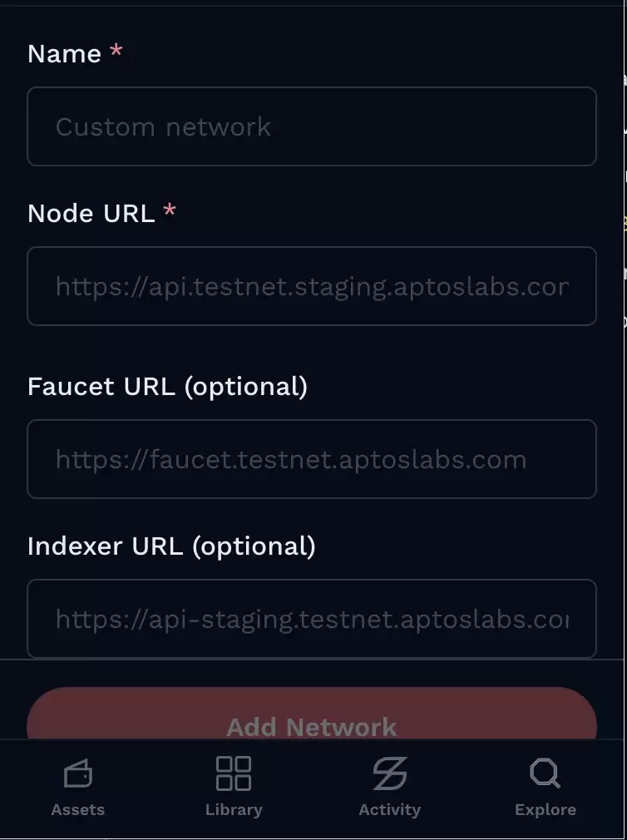Tap the Activity lightning icon

click(389, 773)
